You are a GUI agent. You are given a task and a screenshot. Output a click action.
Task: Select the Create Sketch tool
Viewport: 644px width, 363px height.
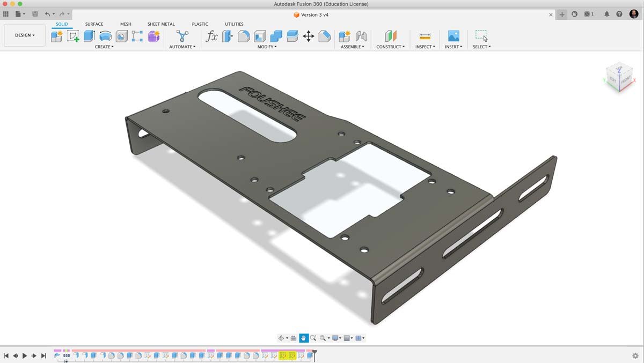73,36
